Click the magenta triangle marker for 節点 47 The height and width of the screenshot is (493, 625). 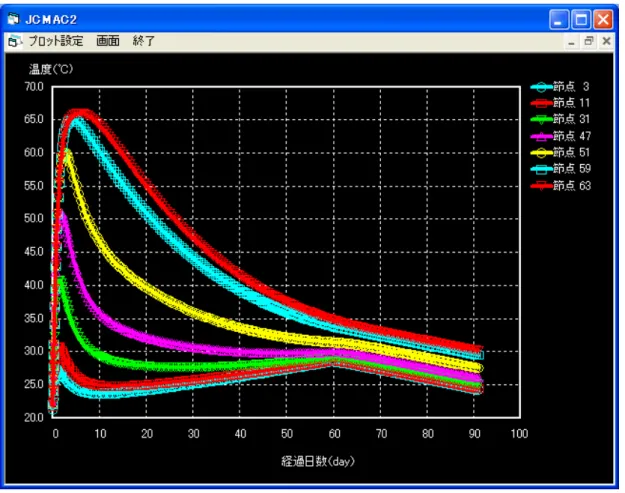[541, 136]
